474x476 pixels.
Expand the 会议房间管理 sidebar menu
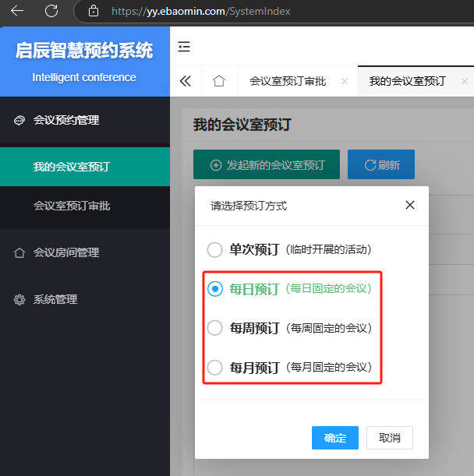click(66, 252)
